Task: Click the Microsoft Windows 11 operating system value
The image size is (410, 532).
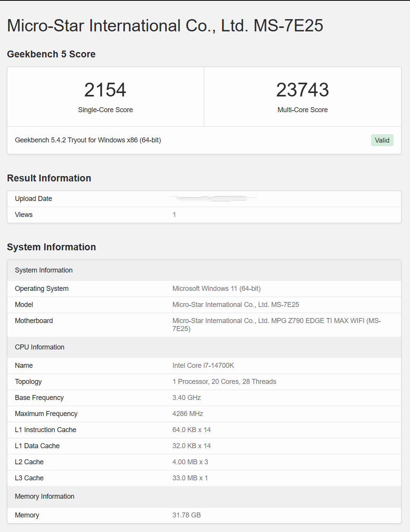Action: click(x=216, y=289)
